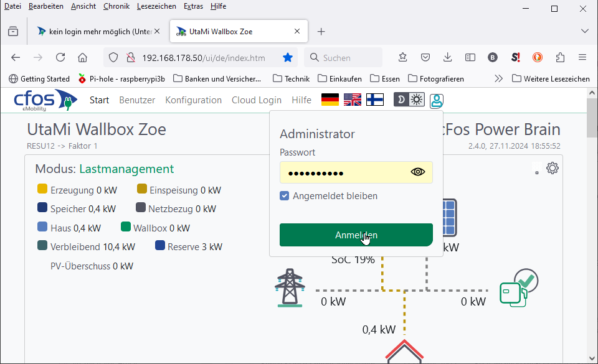Uncheck Angemeldet bleiben checkbox
This screenshot has width=598, height=364.
(x=285, y=196)
